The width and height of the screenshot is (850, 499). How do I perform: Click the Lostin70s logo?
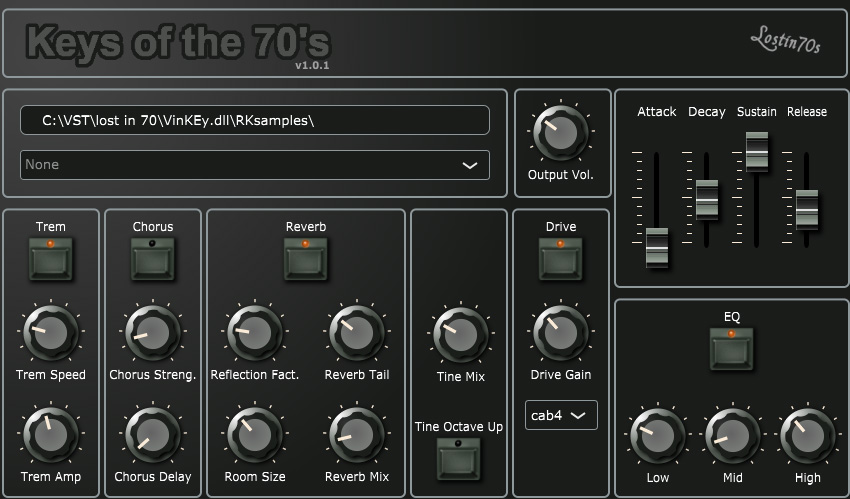[785, 40]
